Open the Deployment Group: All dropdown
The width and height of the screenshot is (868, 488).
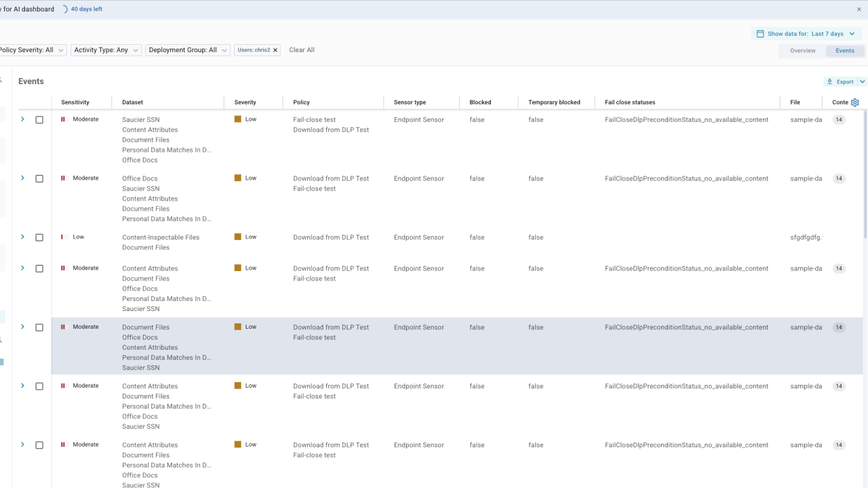point(187,50)
